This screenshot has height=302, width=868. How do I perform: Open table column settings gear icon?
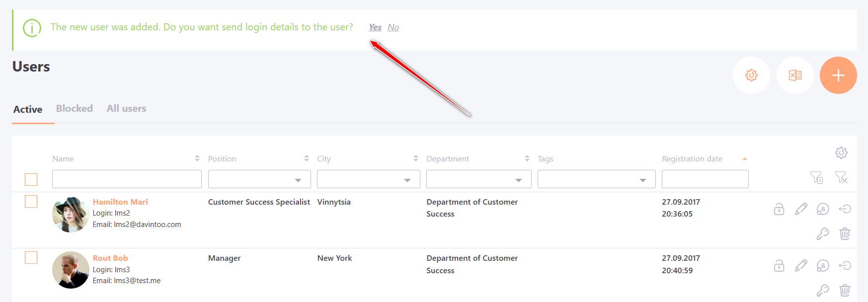[x=841, y=152]
